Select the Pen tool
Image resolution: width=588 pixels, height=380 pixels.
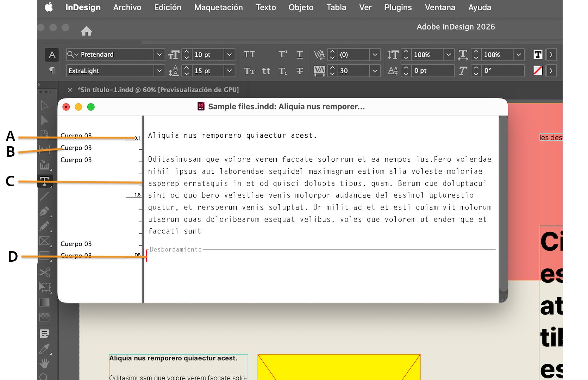(45, 211)
